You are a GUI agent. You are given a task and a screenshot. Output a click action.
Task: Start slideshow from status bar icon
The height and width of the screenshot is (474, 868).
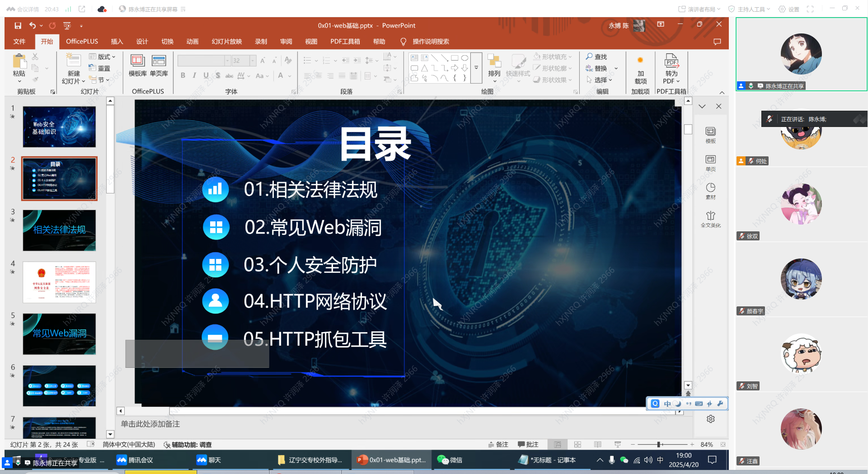pos(617,445)
